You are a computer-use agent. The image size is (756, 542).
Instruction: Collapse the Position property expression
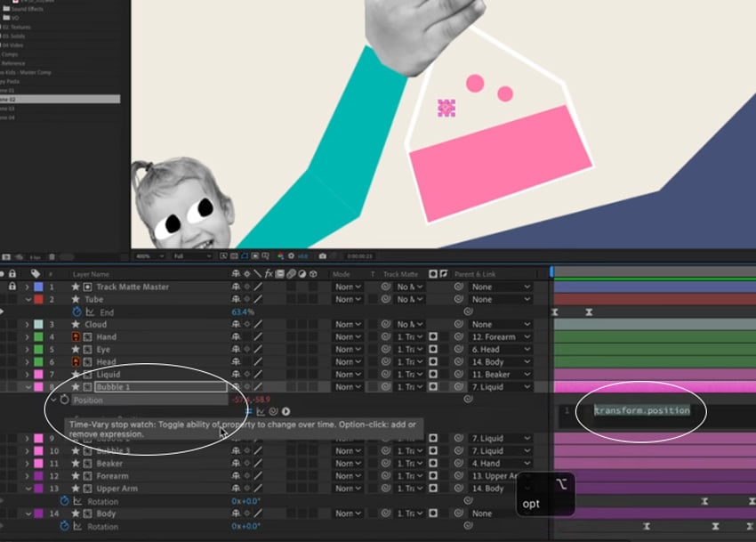(53, 400)
